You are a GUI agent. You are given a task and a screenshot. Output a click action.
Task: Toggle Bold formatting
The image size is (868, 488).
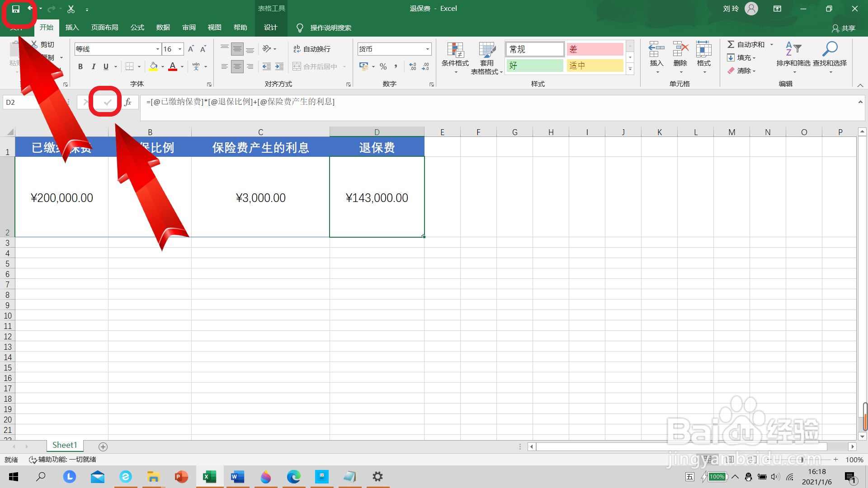coord(80,66)
